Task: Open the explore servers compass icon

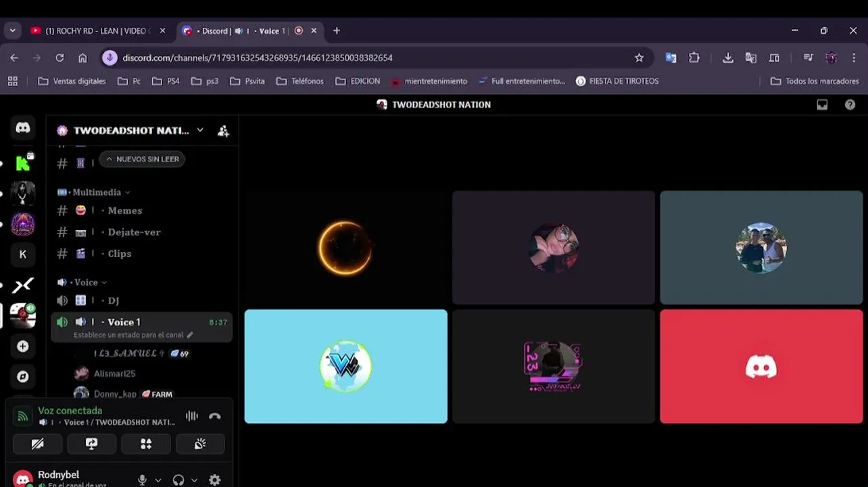Action: click(23, 377)
